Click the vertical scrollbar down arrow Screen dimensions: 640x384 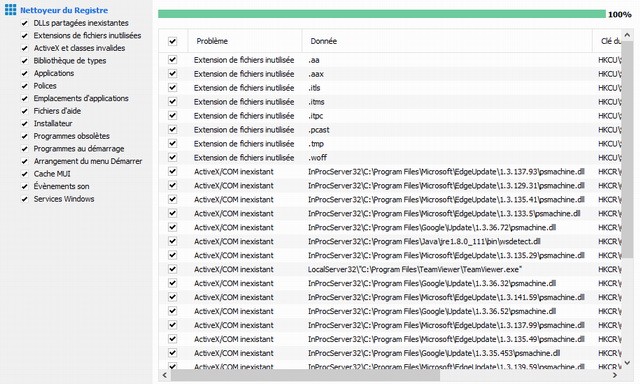point(627,362)
